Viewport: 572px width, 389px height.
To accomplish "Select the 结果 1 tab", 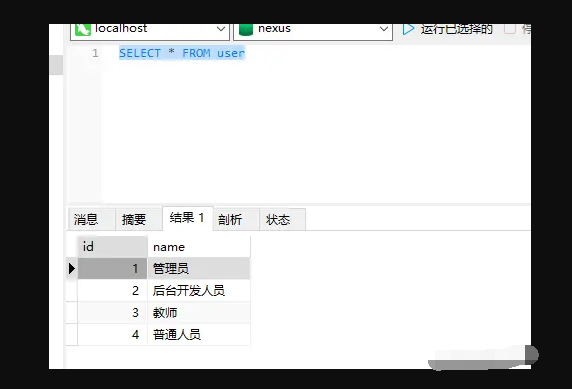I will (x=188, y=218).
